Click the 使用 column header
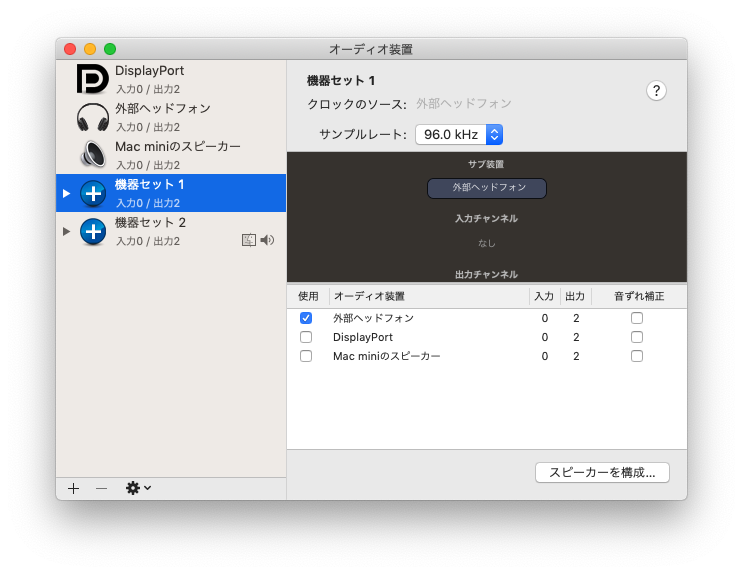Viewport: 743px width, 574px height. point(308,296)
